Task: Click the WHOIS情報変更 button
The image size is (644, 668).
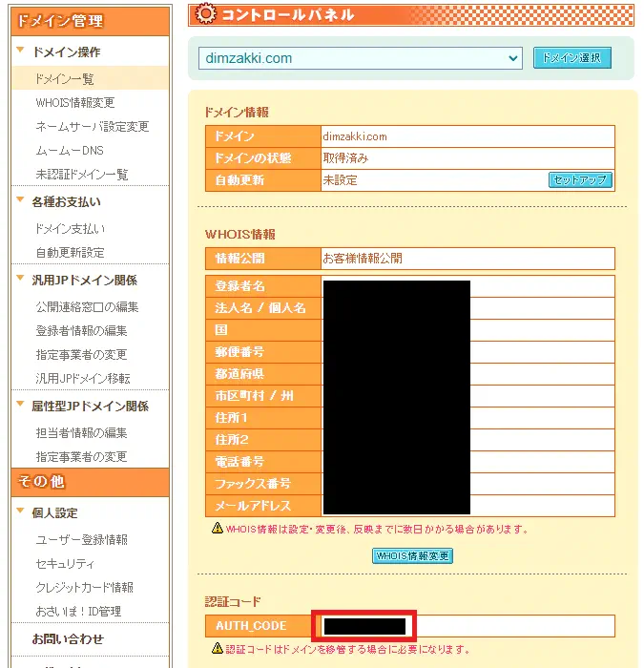Action: [x=412, y=555]
